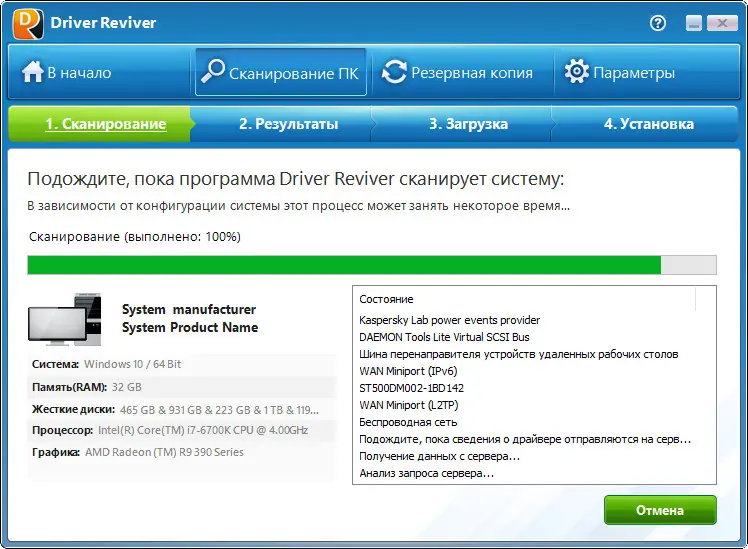
Task: Click the 32 GB memory value
Action: (126, 387)
